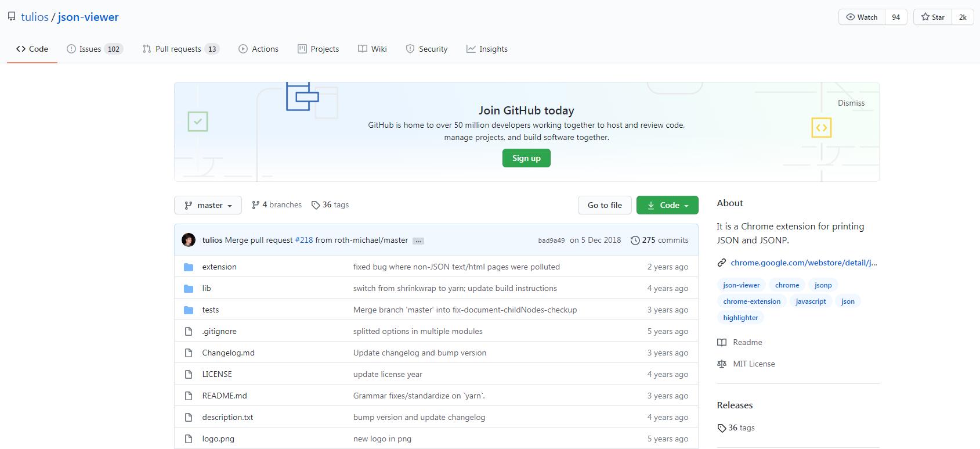This screenshot has height=449, width=980.
Task: Click the tulios avatar in commit header
Action: (189, 240)
